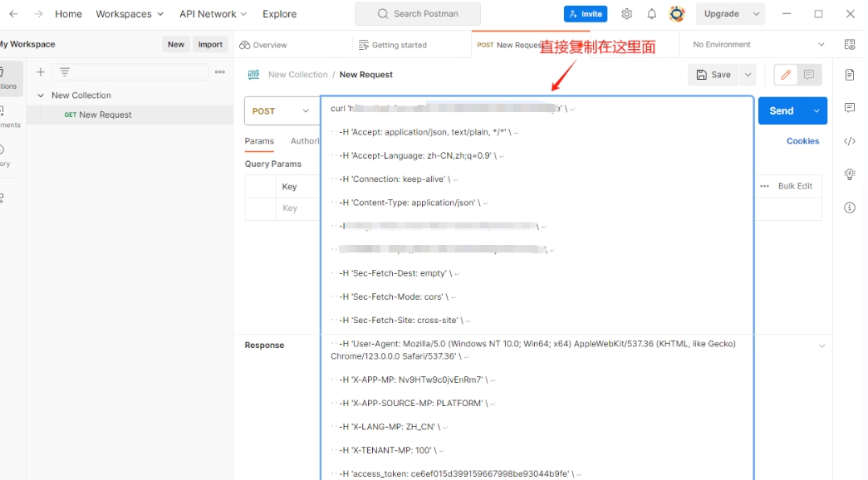Open Postman settings gear icon
This screenshot has width=868, height=480.
click(x=627, y=14)
